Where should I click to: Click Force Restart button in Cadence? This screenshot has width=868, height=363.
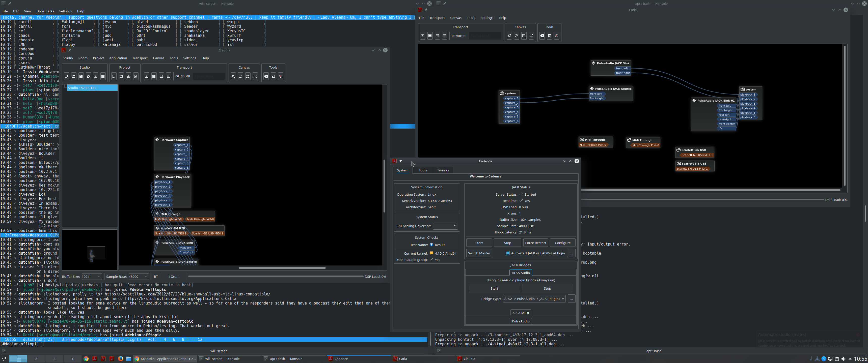pos(535,243)
